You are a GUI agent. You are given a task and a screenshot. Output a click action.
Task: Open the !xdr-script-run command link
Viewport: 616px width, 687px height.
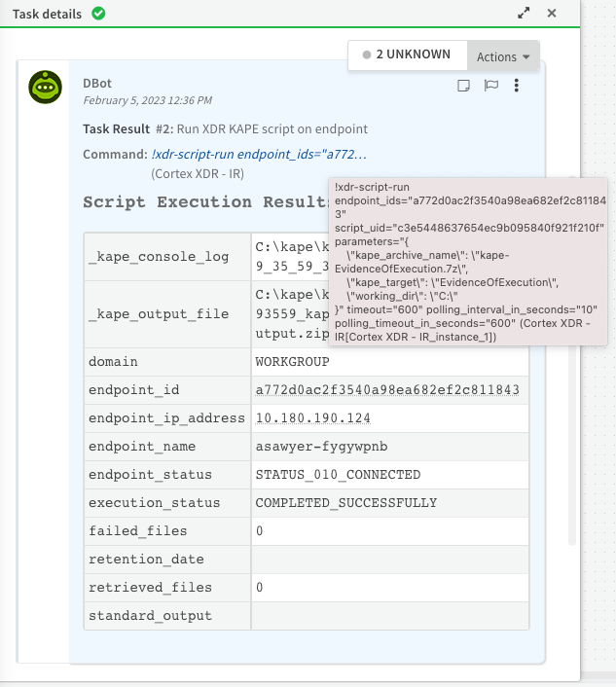click(260, 155)
